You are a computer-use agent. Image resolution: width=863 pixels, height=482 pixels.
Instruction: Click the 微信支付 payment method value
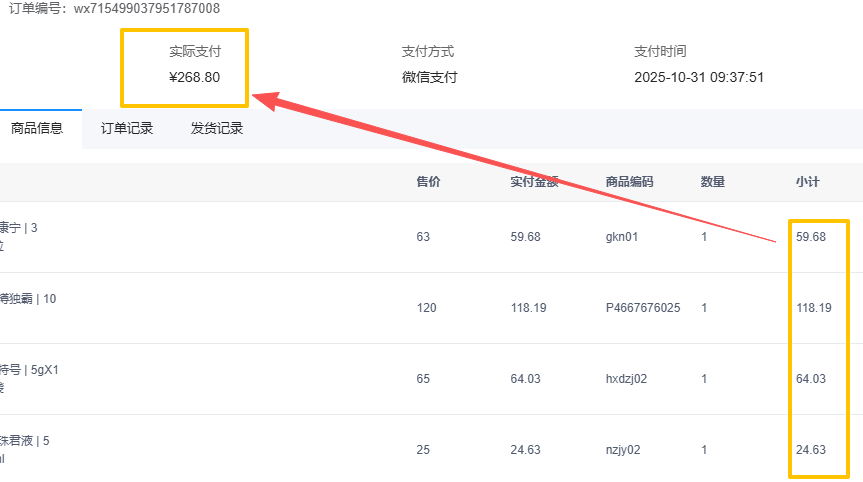(429, 77)
